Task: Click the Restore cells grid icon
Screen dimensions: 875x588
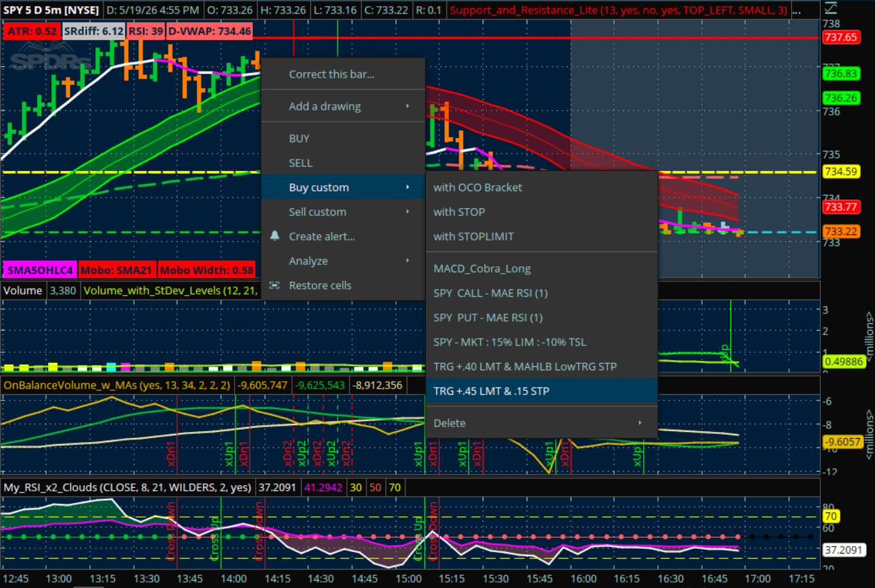Action: [x=275, y=285]
